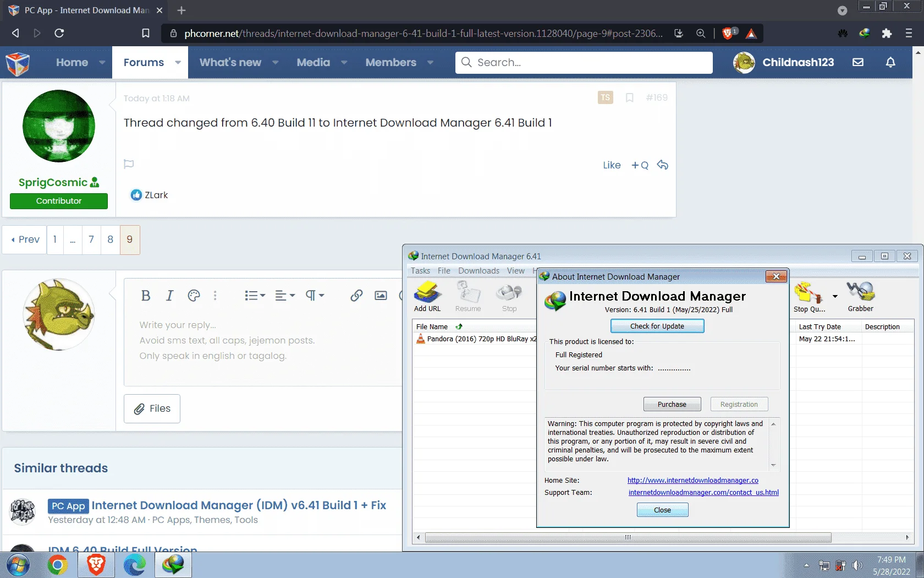Show hidden tray icons arrow

[806, 565]
